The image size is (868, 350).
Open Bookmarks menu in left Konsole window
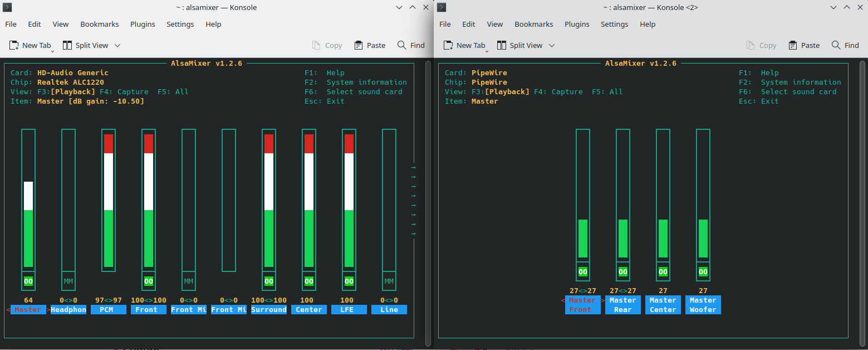pos(100,24)
